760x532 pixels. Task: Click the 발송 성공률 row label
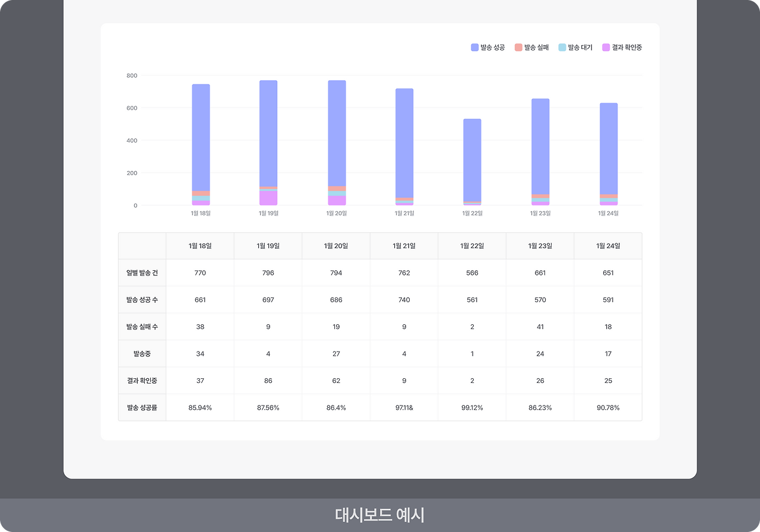pos(142,407)
